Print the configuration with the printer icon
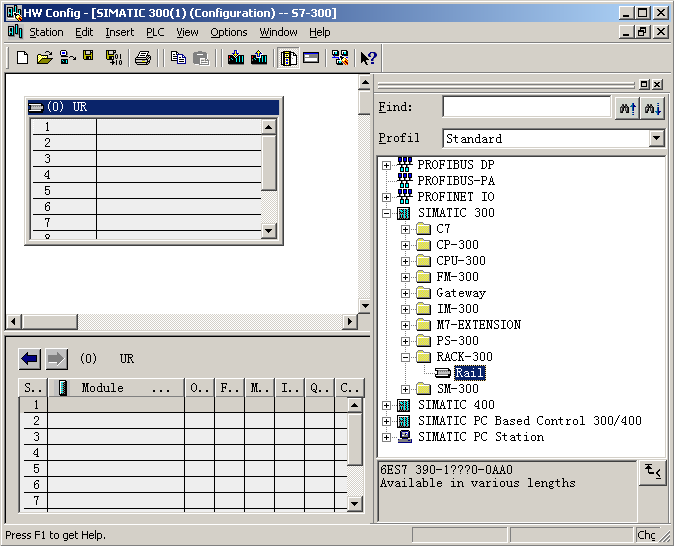Image resolution: width=675 pixels, height=547 pixels. [x=143, y=58]
